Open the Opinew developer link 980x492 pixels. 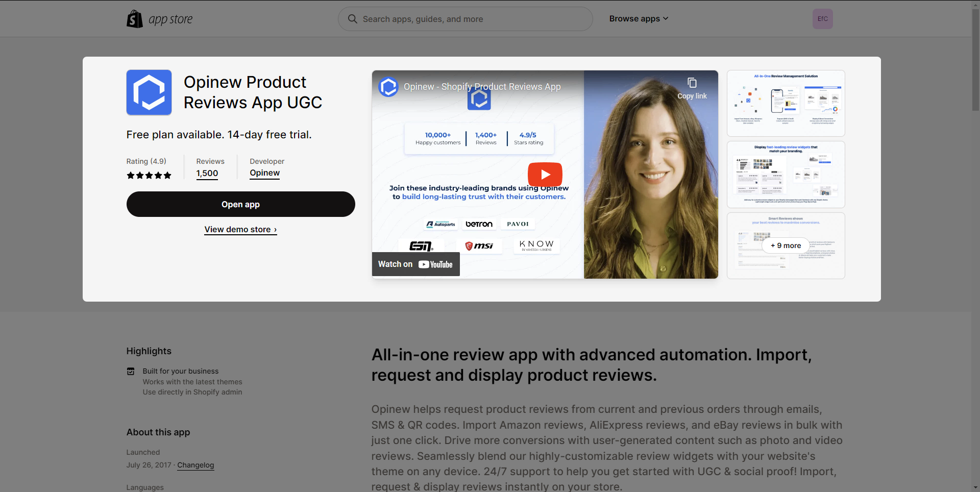[x=264, y=173]
